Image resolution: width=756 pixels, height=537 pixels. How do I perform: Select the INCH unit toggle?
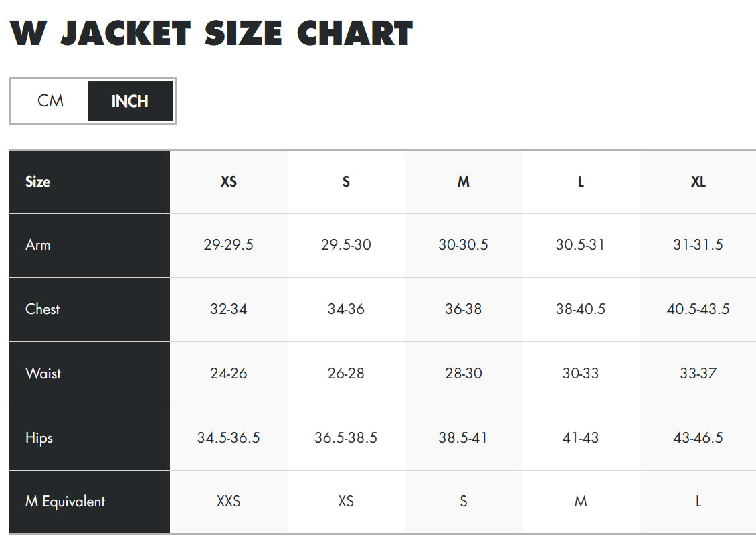[130, 101]
